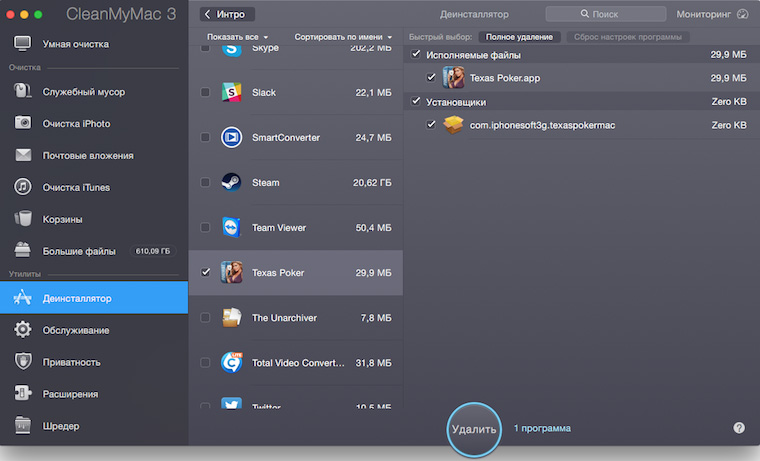Click the 20,62 ГБ size value

click(x=372, y=183)
